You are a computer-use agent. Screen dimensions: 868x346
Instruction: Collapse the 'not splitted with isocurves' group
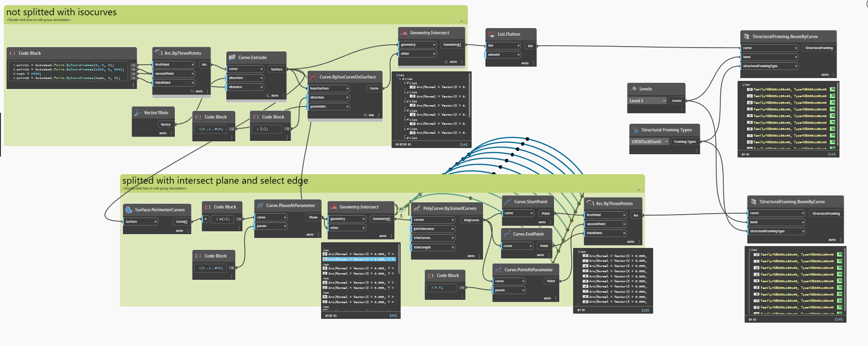pos(461,21)
